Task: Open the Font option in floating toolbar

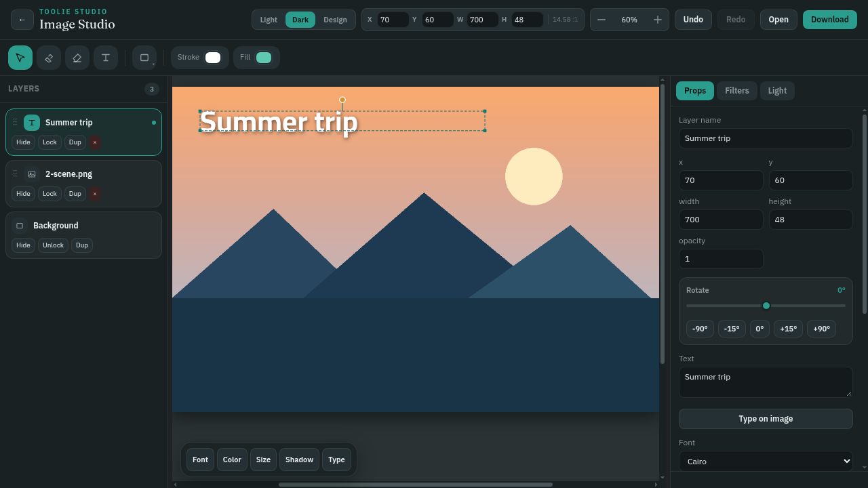Action: tap(200, 460)
